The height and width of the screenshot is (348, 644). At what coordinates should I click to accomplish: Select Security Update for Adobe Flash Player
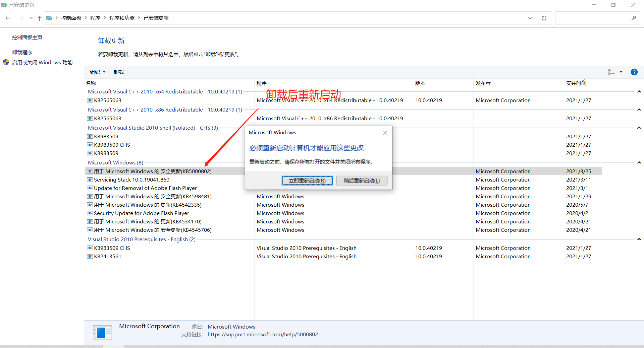pos(142,213)
